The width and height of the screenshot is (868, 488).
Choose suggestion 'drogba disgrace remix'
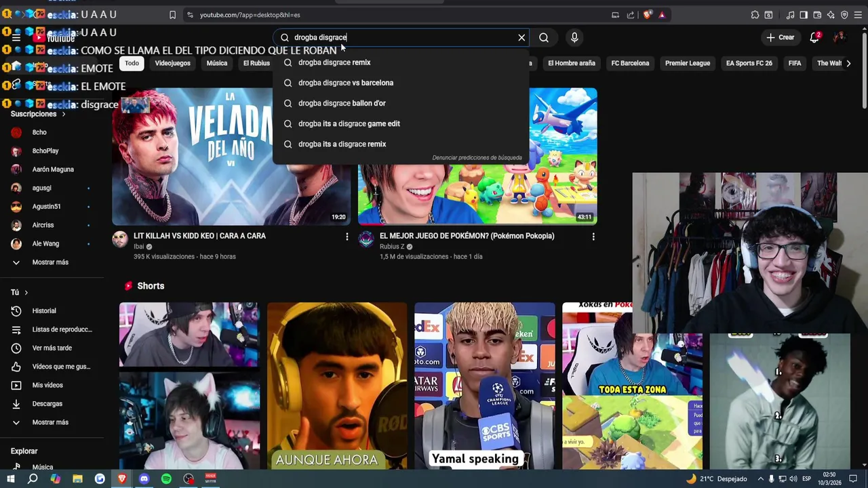pos(401,62)
